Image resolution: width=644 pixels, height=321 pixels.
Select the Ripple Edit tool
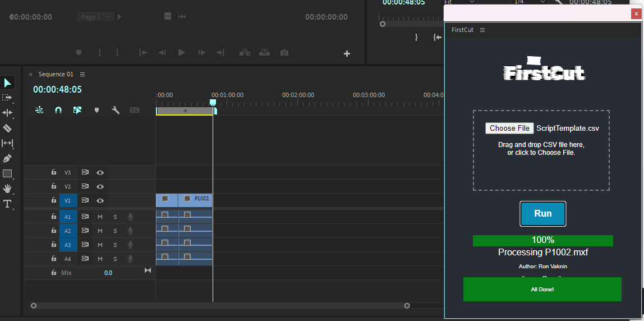[7, 113]
